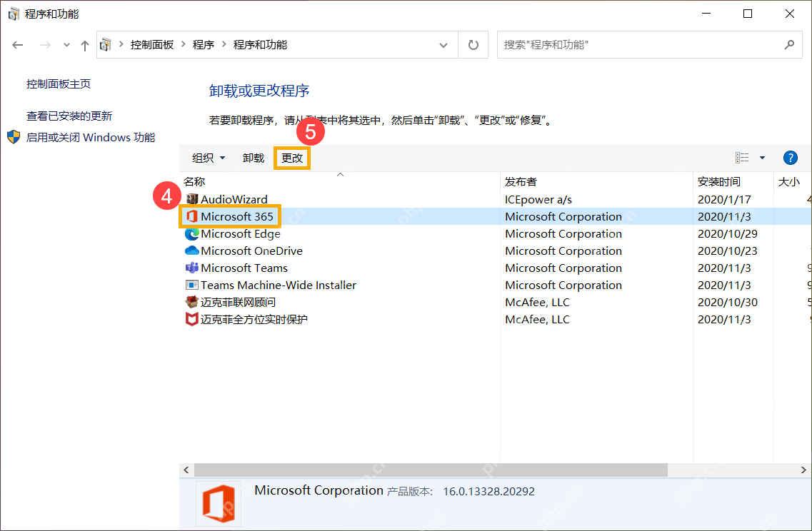Click the AudioWizard program icon

click(x=192, y=199)
